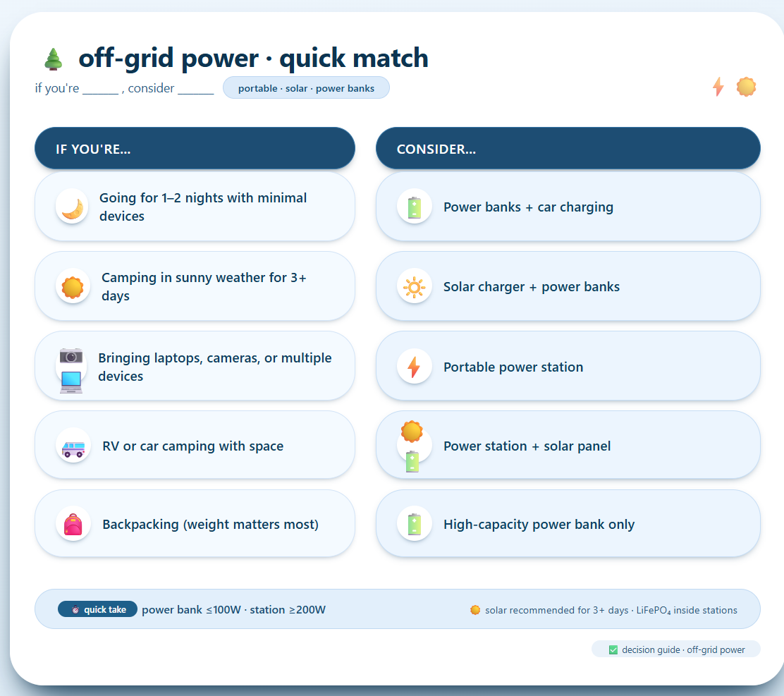The image size is (784, 696).
Task: Click the camera and laptop icon
Action: click(71, 369)
